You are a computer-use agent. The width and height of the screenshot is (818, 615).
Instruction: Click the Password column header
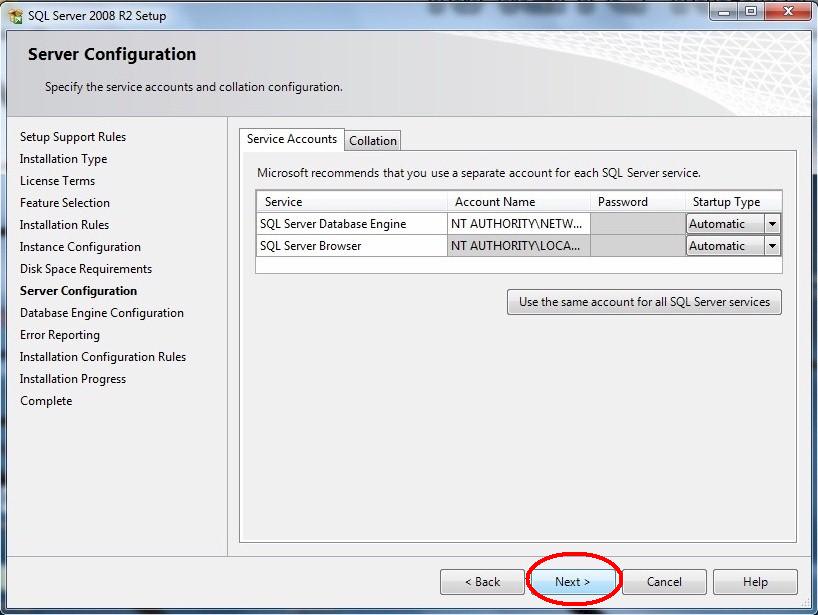tap(637, 202)
